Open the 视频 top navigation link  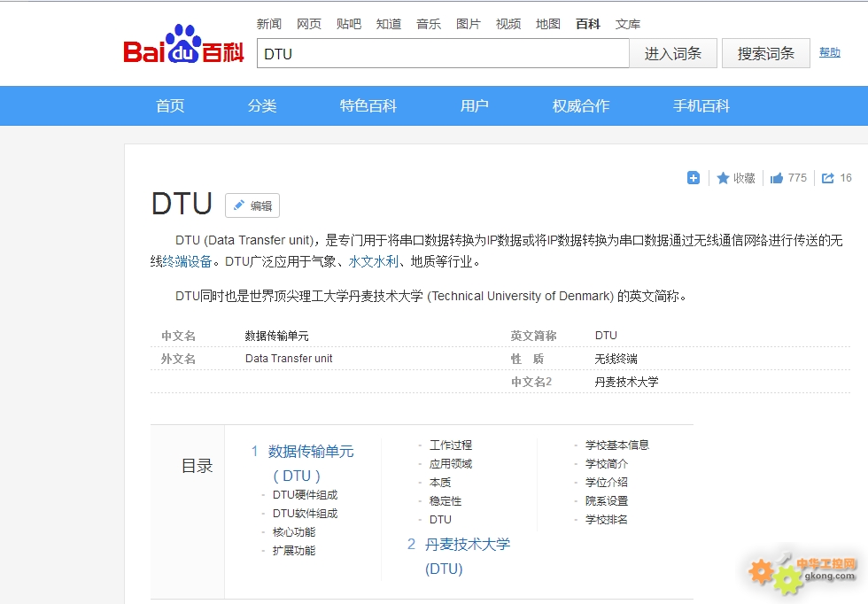(x=508, y=24)
